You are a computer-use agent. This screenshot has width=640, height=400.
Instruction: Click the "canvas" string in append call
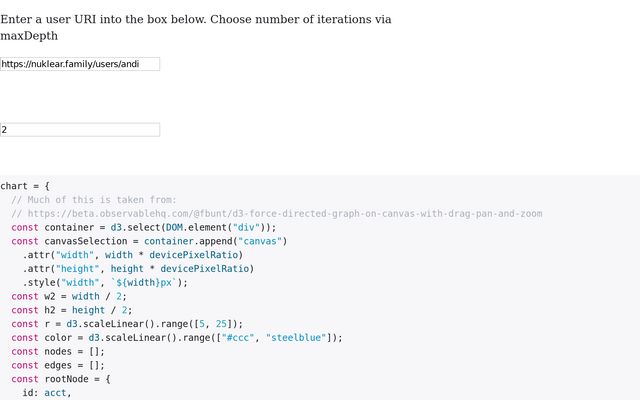260,241
